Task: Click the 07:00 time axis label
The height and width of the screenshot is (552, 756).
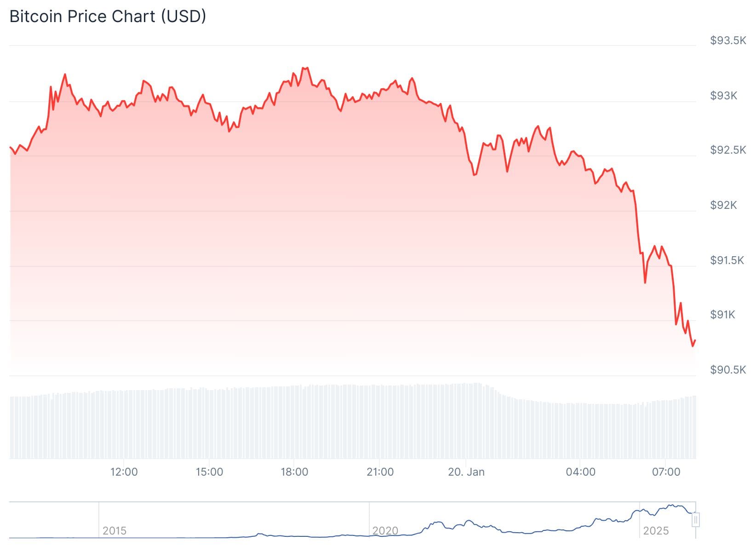Action: point(666,472)
